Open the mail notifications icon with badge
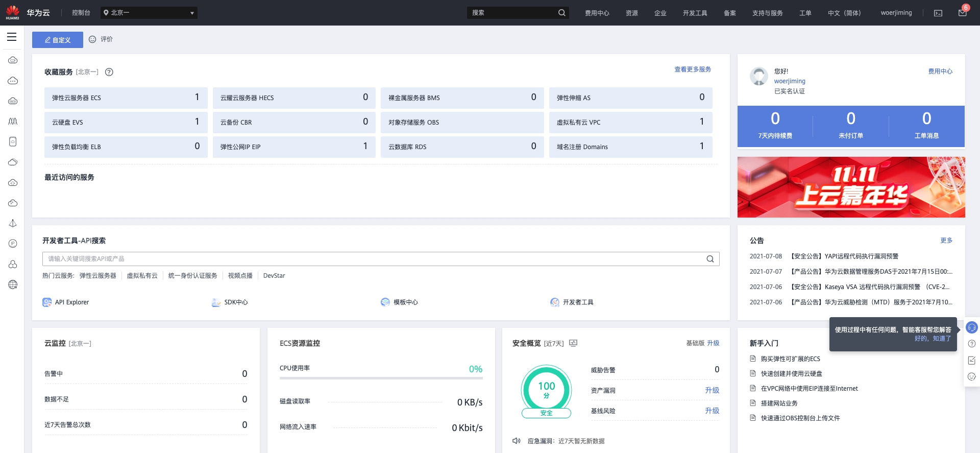 pos(963,12)
